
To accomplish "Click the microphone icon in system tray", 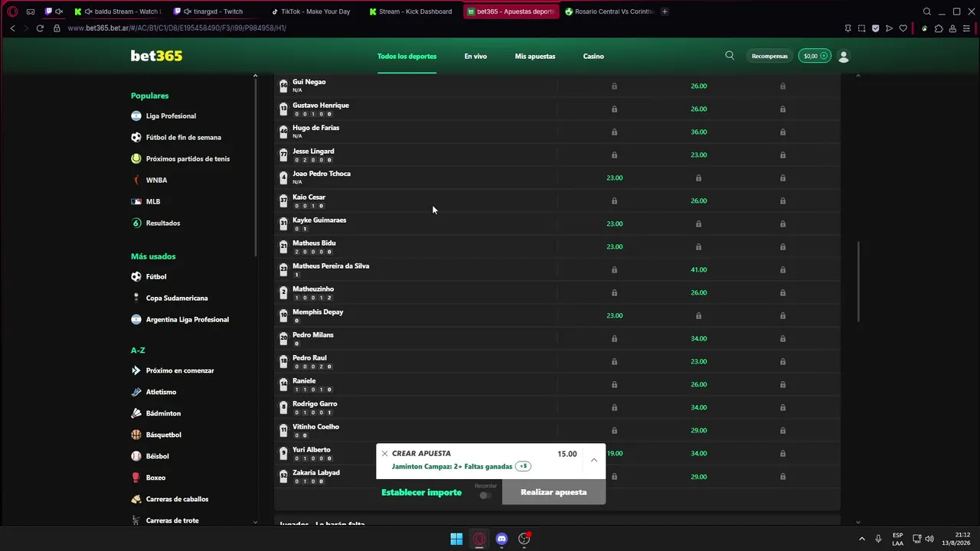I will click(x=878, y=539).
